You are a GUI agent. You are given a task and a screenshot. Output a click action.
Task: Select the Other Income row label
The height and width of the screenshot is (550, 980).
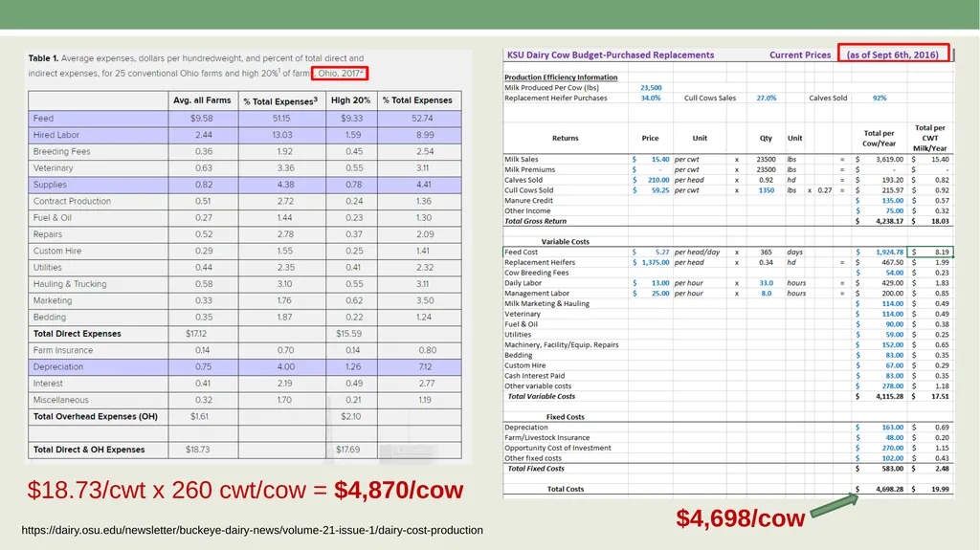[x=527, y=210]
